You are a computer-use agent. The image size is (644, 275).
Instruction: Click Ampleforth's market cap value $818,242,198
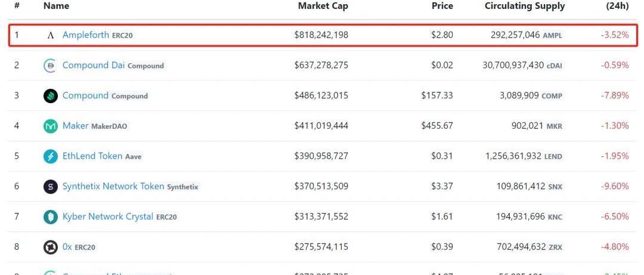[x=321, y=35]
